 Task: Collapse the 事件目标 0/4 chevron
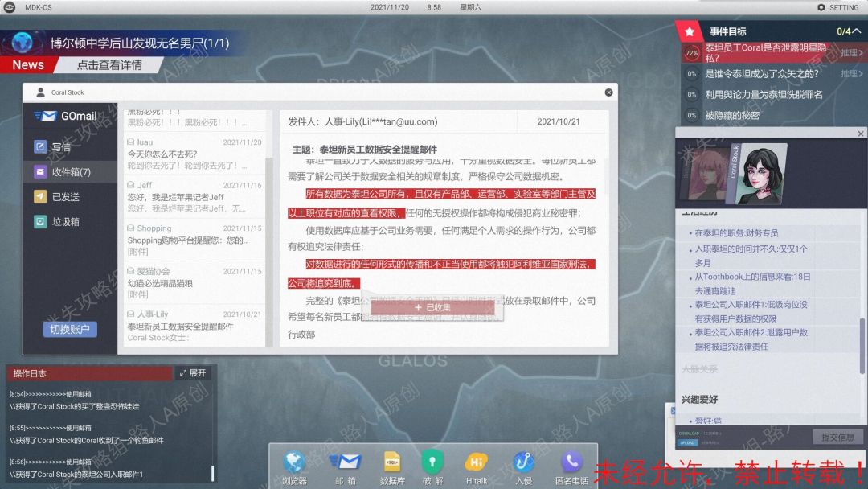[857, 31]
